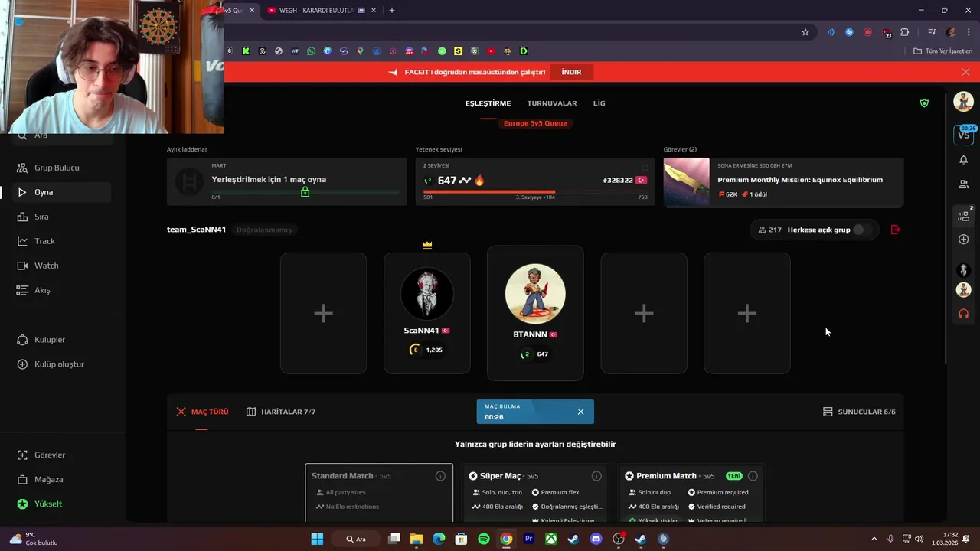Open the party list icon with badge

coord(964,216)
